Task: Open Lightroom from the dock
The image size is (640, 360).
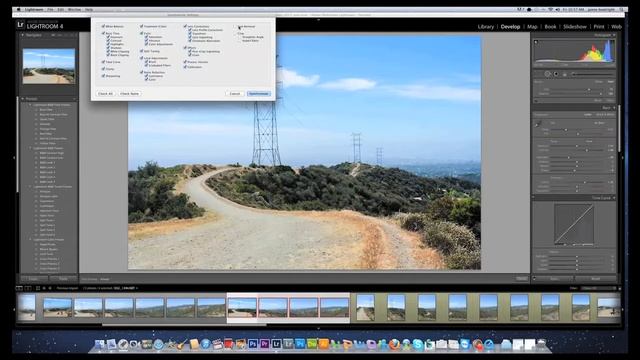Action: click(x=276, y=344)
